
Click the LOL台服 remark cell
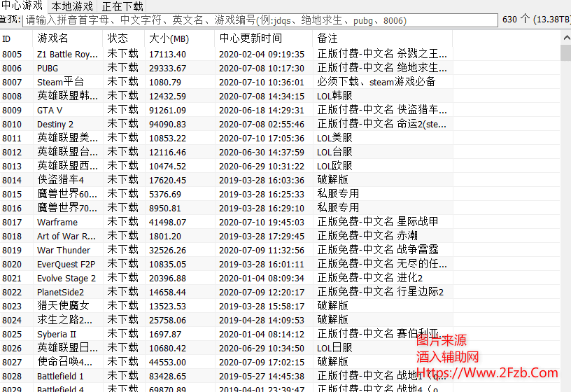[x=334, y=152]
